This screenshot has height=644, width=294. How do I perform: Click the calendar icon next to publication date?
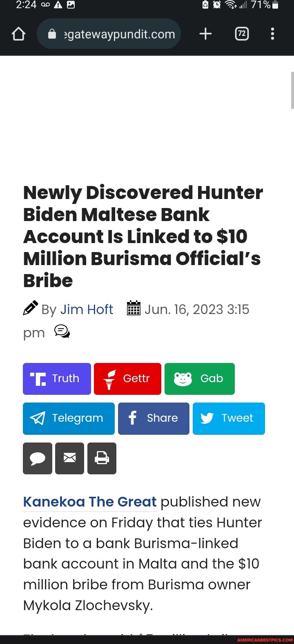coord(133,309)
